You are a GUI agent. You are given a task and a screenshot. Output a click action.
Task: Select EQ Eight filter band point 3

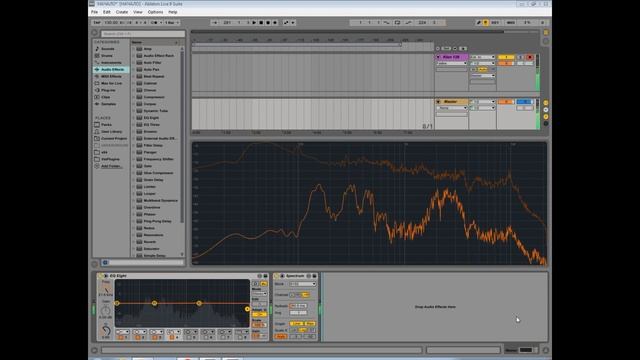coord(199,303)
